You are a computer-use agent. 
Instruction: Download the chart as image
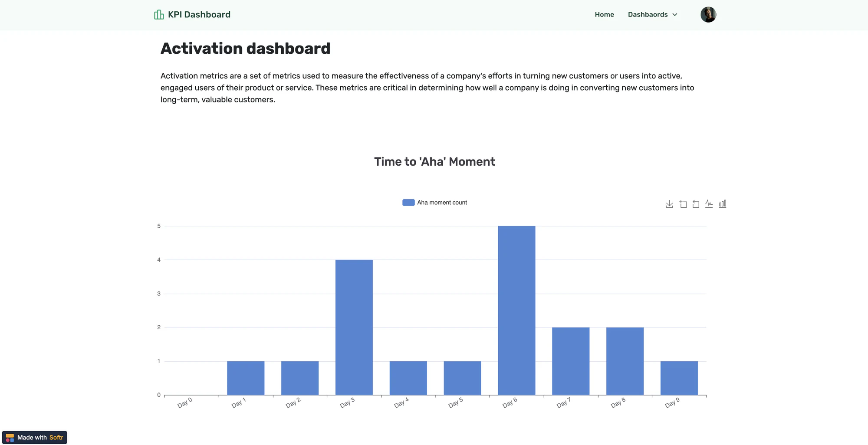click(669, 204)
